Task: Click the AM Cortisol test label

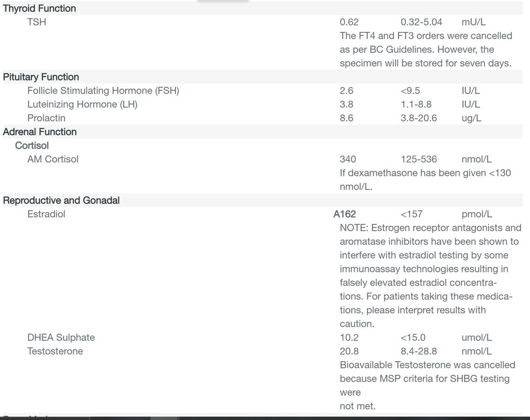Action: click(x=52, y=159)
